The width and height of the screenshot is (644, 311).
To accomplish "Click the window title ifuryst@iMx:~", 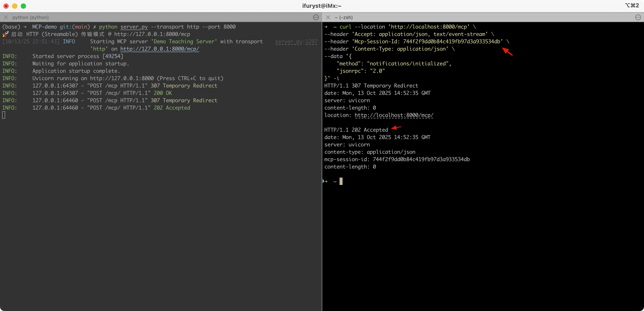I will [322, 6].
